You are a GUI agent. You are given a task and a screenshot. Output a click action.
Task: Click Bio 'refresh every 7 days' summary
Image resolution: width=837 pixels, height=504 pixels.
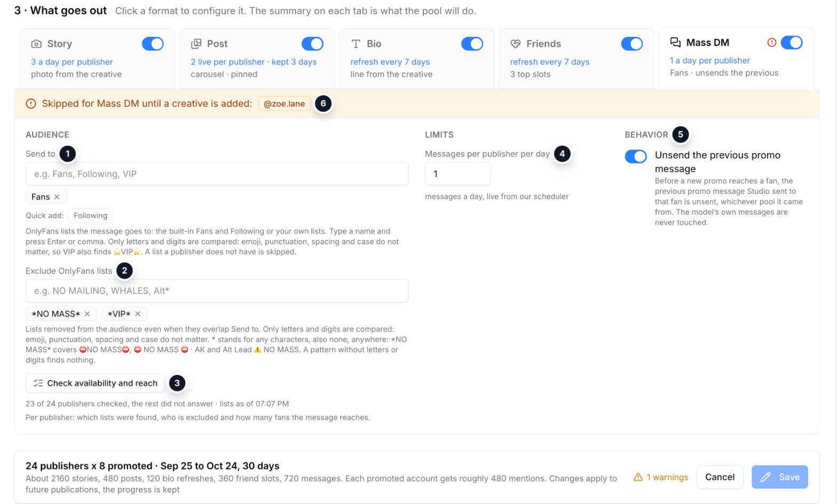coord(390,62)
